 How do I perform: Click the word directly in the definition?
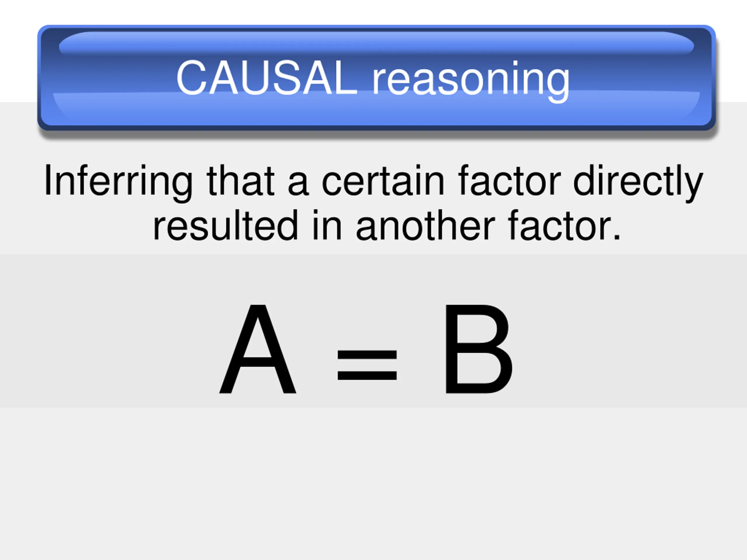638,183
